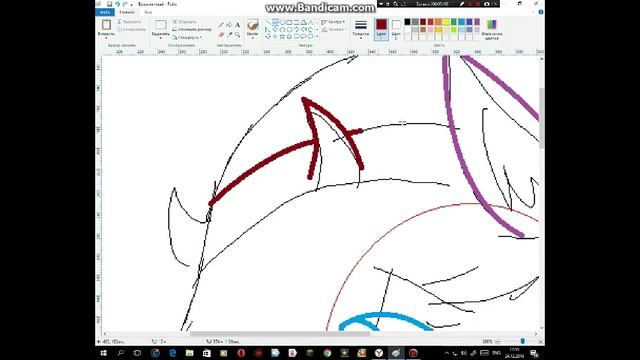Open the shape Outline dropdown
Viewport: 640px width, 360px height.
pyautogui.click(x=333, y=22)
